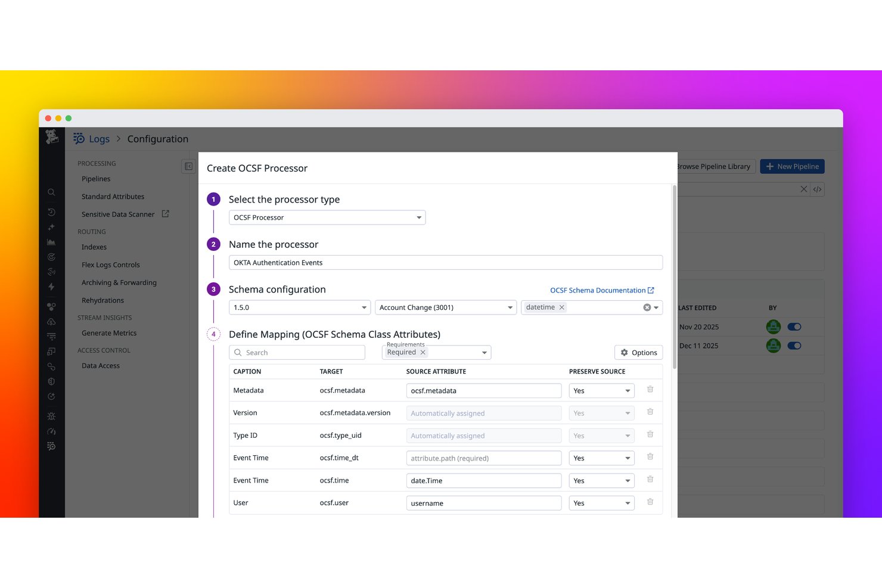
Task: Click Browse Pipeline Library button
Action: pos(716,167)
